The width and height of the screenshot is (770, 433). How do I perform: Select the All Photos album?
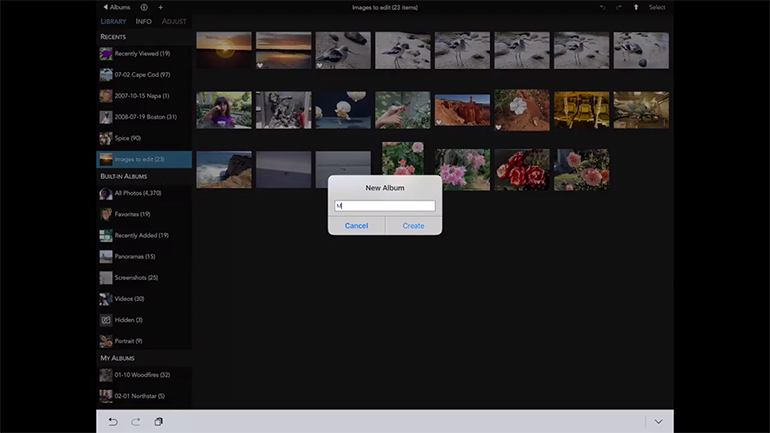[137, 193]
